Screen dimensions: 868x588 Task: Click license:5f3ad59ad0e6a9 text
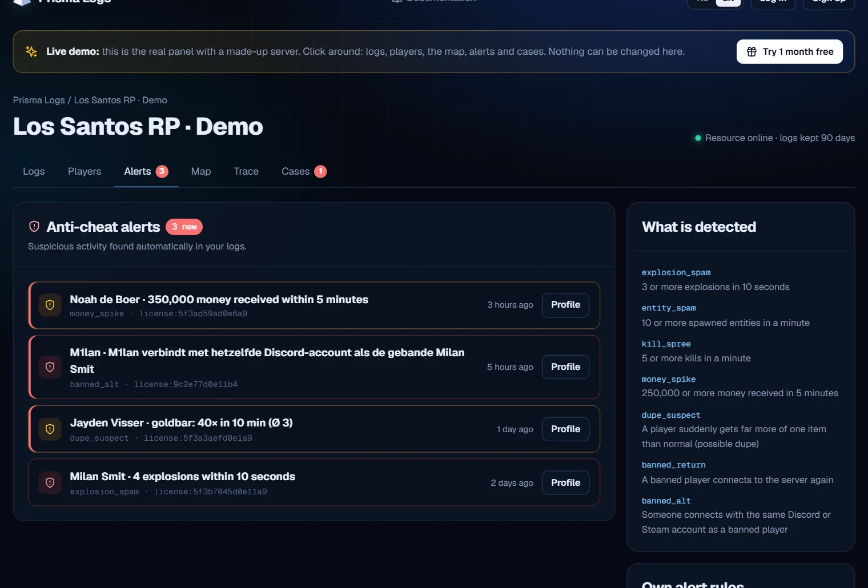click(193, 314)
